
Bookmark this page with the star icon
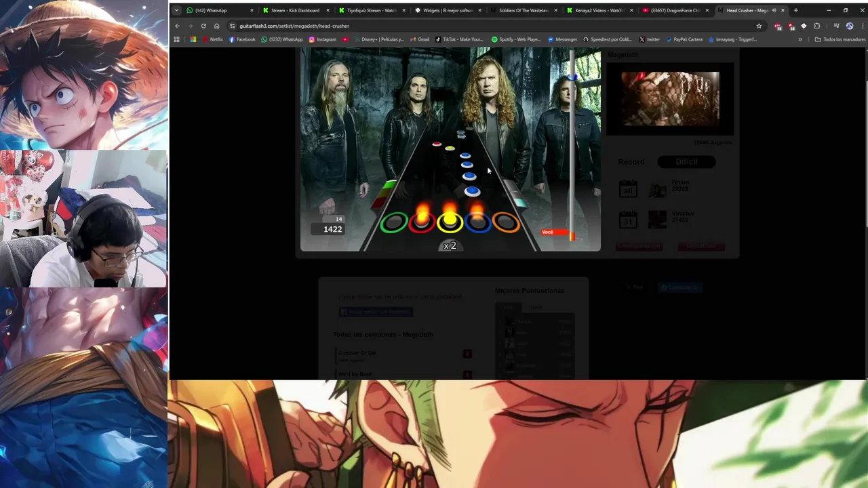point(759,26)
